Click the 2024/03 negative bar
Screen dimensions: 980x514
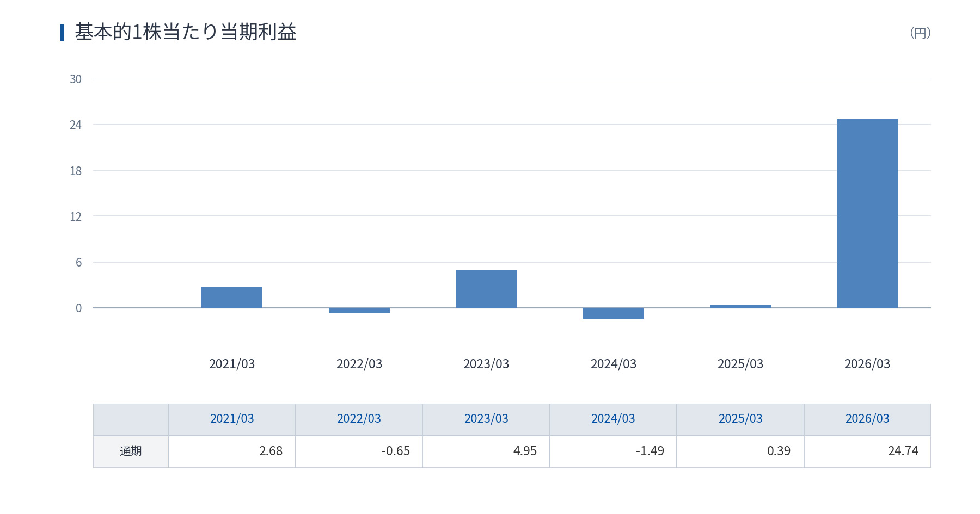[x=613, y=313]
